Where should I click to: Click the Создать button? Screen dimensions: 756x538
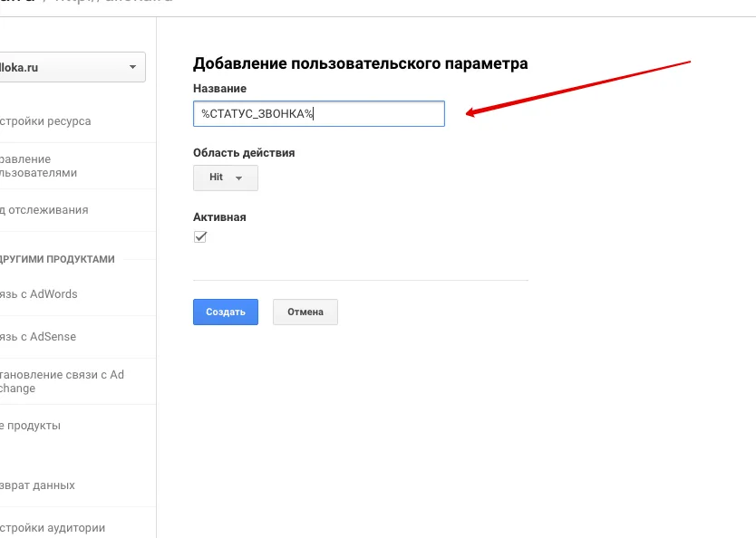pos(226,312)
